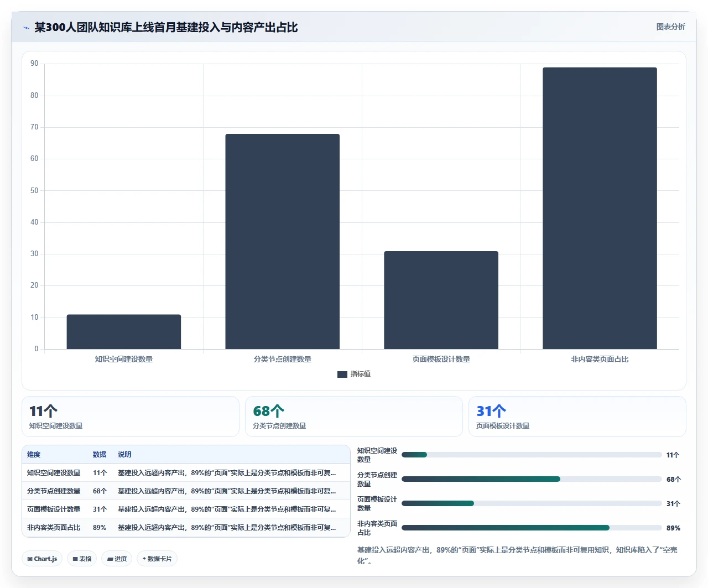Screen dimensions: 708x588
Task: Select the 11个 data card
Action: 131,417
